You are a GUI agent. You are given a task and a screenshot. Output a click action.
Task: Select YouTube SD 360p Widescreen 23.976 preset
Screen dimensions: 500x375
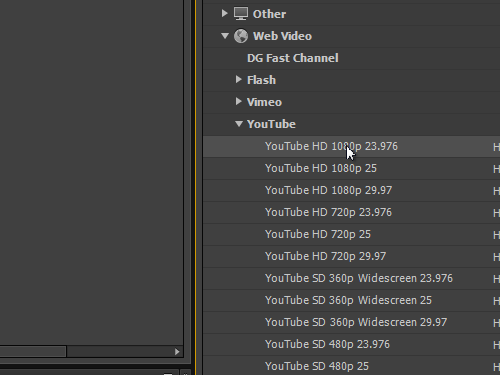(359, 278)
